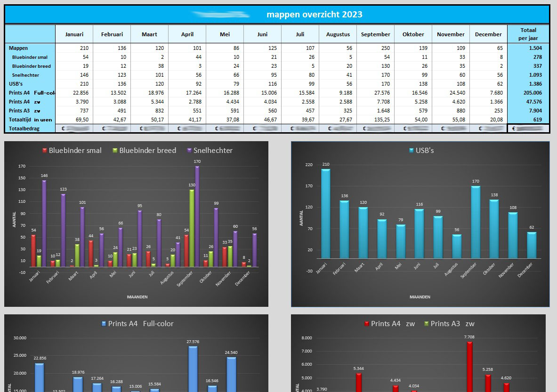
Task: Click the Augustus bar in the USB's chart
Action: (x=457, y=247)
